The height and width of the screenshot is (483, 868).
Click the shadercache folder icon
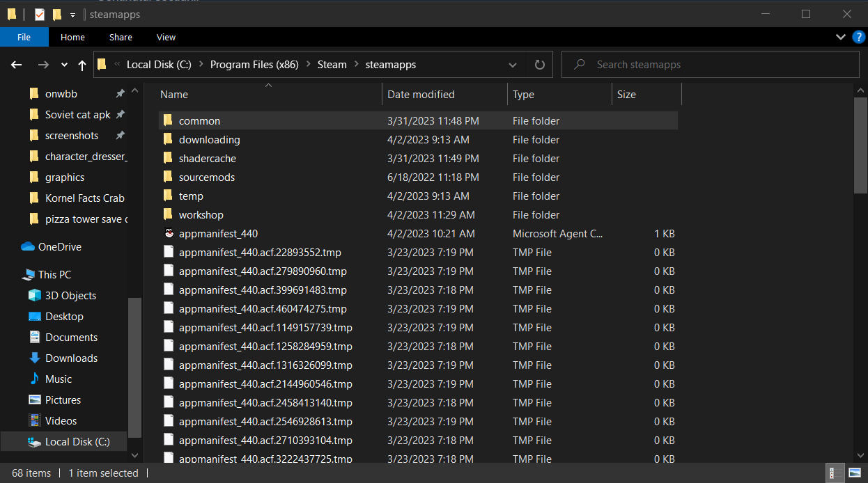(168, 158)
